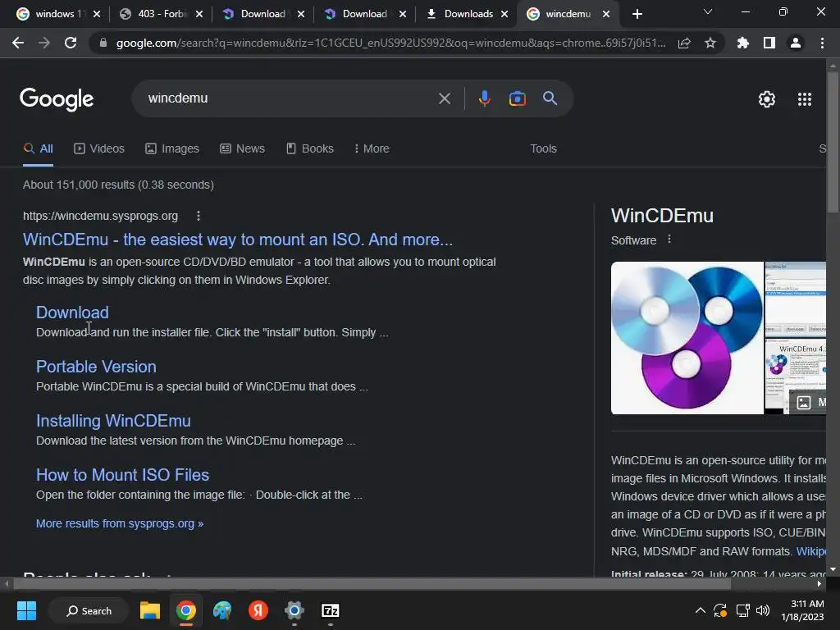Viewport: 840px width, 630px height.
Task: Open a new browser tab
Action: click(637, 14)
